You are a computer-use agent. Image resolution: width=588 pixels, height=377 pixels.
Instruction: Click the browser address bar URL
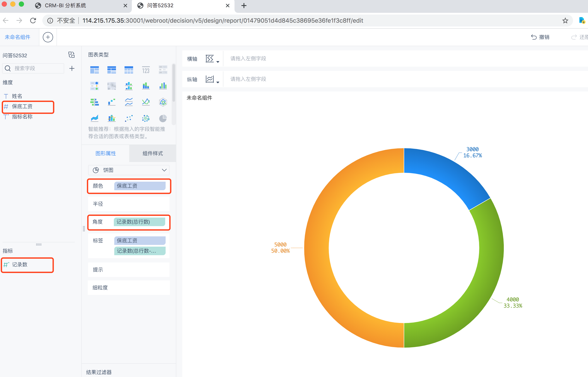(x=223, y=21)
